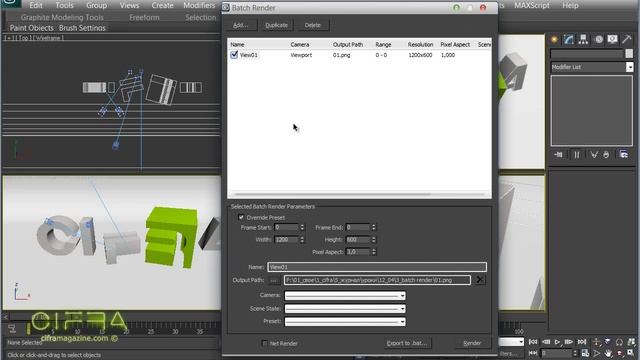This screenshot has height=360, width=640.
Task: Click the Name field containing View01
Action: click(377, 267)
